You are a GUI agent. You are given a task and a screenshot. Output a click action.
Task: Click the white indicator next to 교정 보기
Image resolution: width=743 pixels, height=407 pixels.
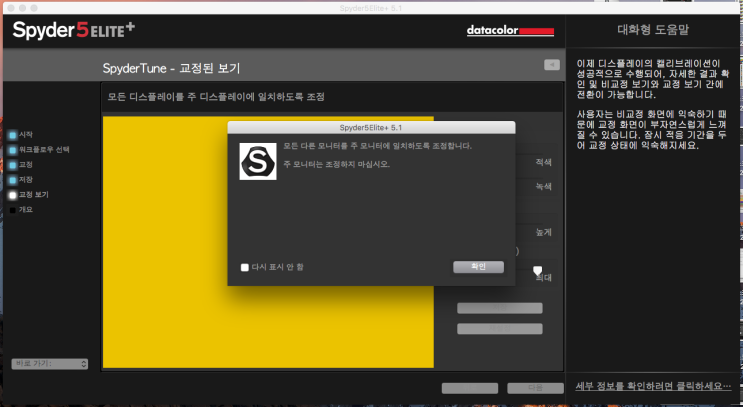(13, 195)
